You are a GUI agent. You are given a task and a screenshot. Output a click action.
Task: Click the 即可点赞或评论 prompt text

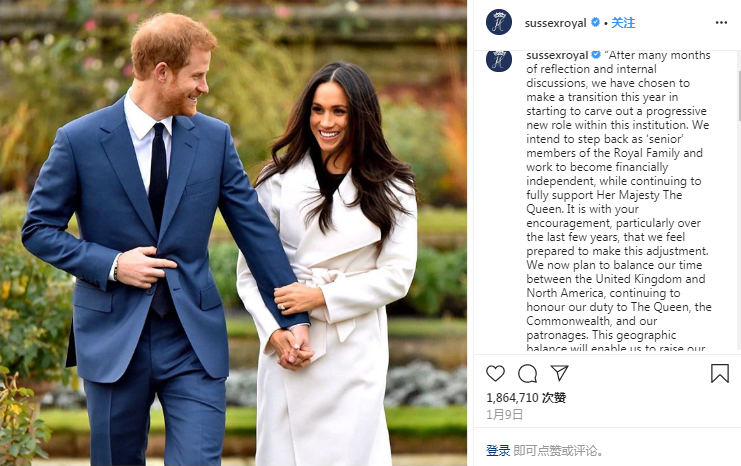tap(558, 450)
